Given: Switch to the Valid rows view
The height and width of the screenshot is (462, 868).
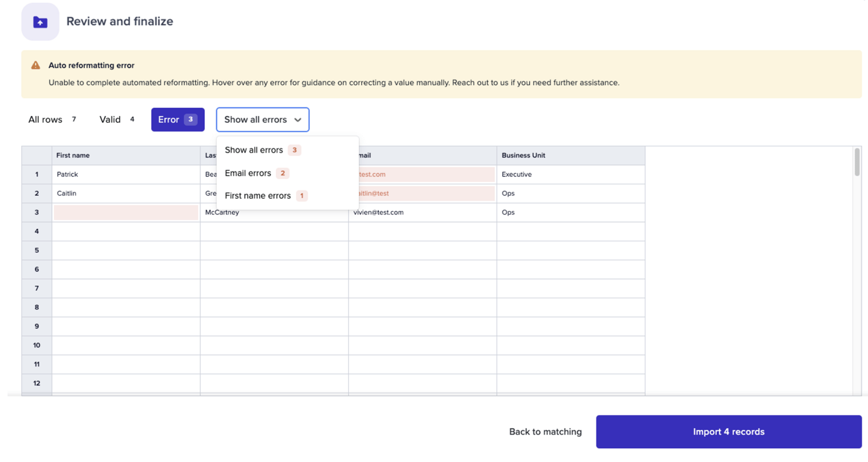Looking at the screenshot, I should point(110,120).
